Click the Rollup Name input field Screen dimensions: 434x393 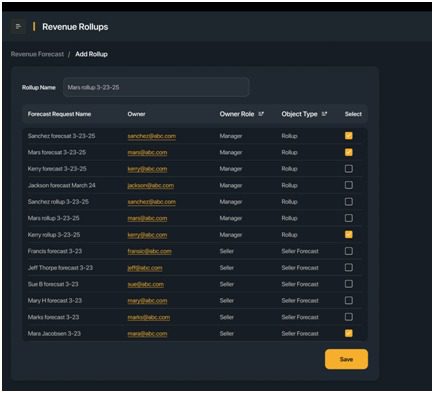(156, 87)
